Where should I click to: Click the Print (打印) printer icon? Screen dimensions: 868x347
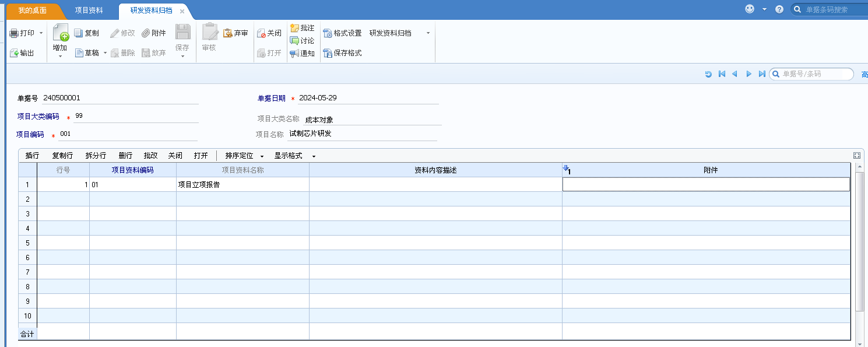pos(14,34)
